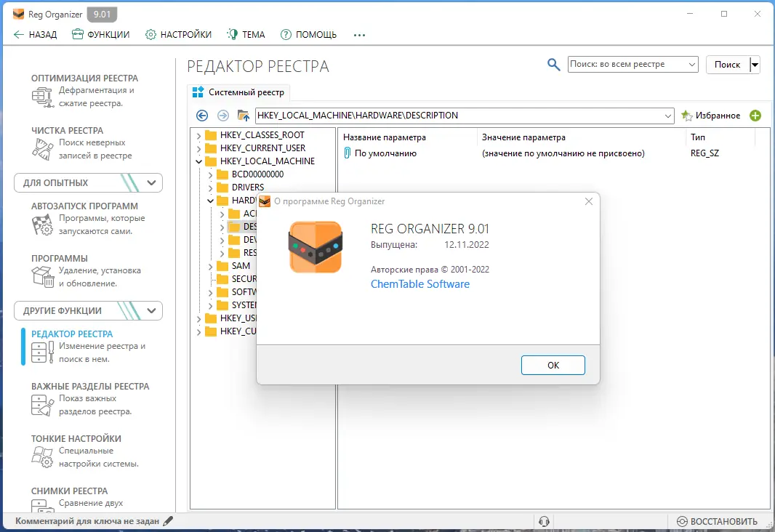Click Комментарий для ключа не задан text
Screen dimensions: 775x532
click(x=87, y=521)
